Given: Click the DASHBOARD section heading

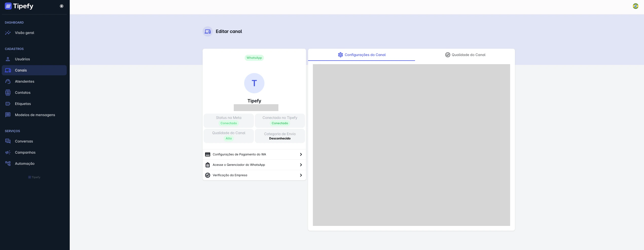Looking at the screenshot, I should pyautogui.click(x=14, y=23).
